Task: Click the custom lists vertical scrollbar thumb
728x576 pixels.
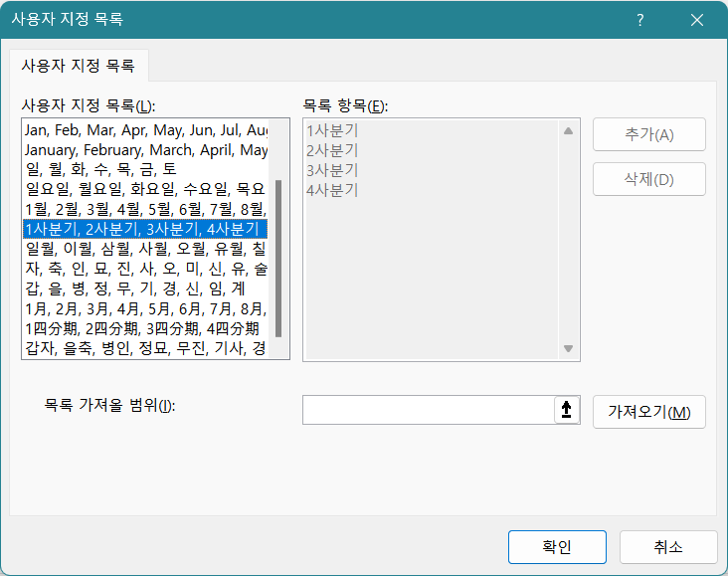Action: (278, 259)
